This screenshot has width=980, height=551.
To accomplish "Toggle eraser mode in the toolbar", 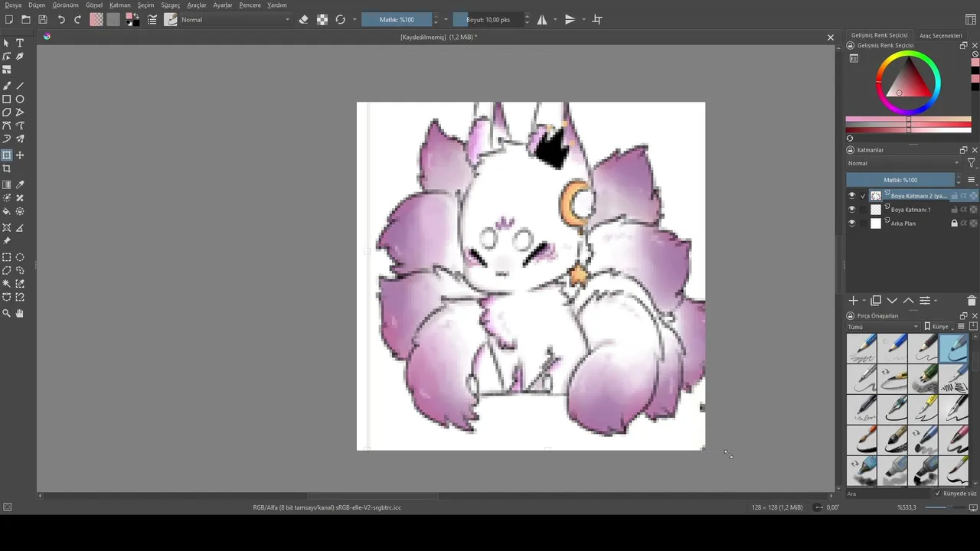I will (303, 20).
